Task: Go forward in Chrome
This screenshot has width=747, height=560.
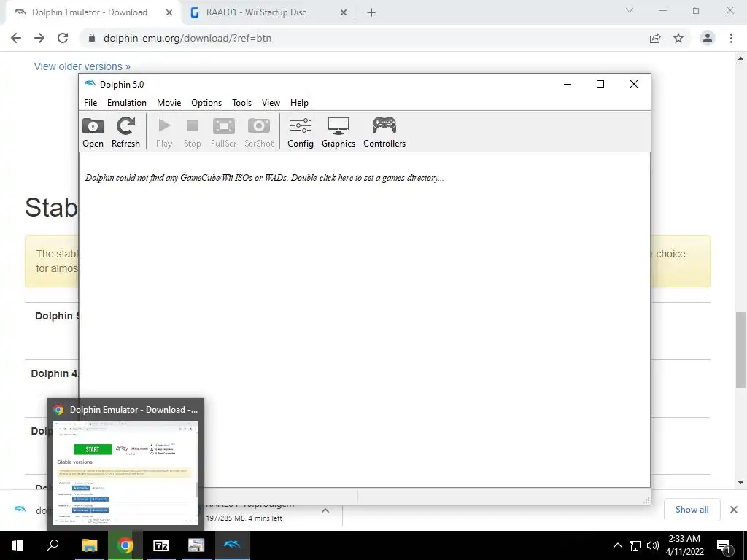Action: coord(39,38)
